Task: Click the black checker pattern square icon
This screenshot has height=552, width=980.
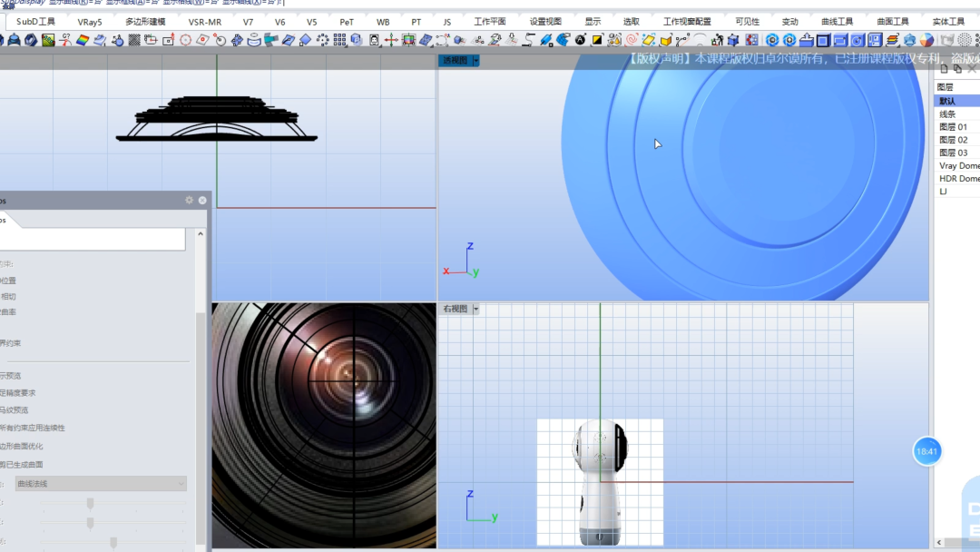Action: click(133, 40)
